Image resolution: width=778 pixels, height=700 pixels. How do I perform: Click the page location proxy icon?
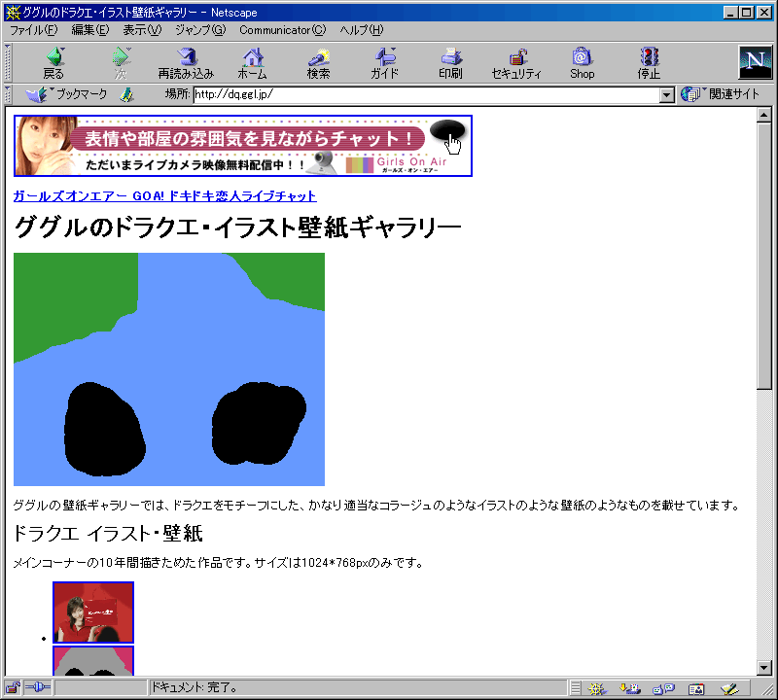coord(127,94)
